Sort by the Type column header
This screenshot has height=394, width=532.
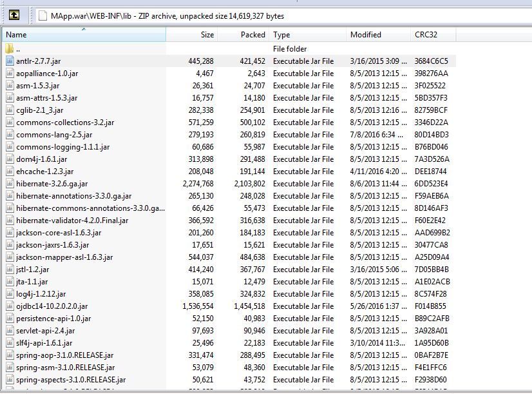pos(308,35)
